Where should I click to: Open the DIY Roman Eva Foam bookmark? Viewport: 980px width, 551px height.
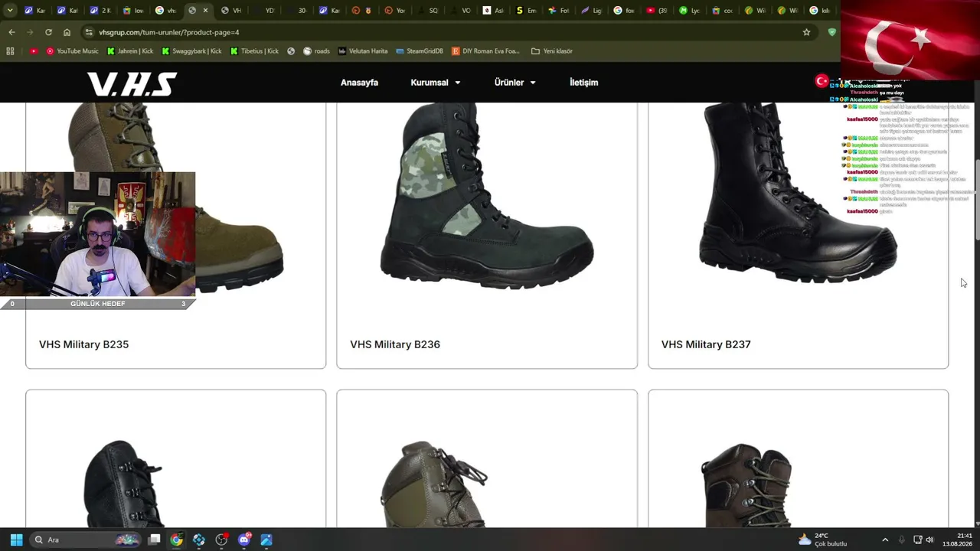click(485, 51)
